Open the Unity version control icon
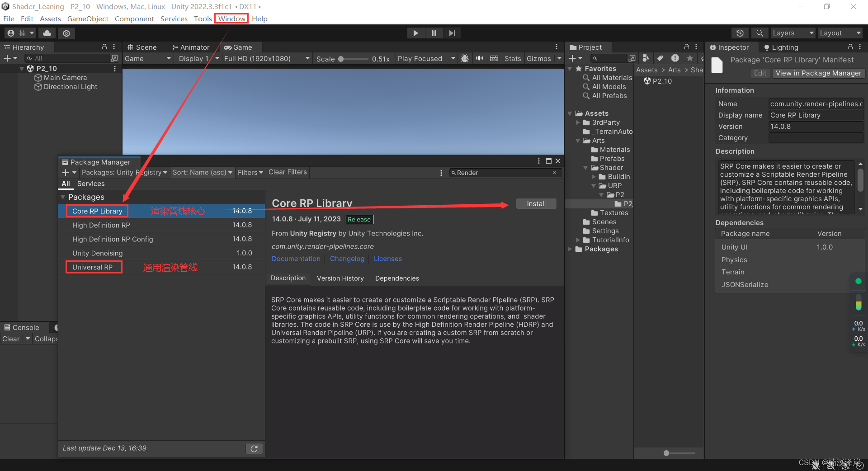Screen dimensions: 868x471 coord(66,33)
